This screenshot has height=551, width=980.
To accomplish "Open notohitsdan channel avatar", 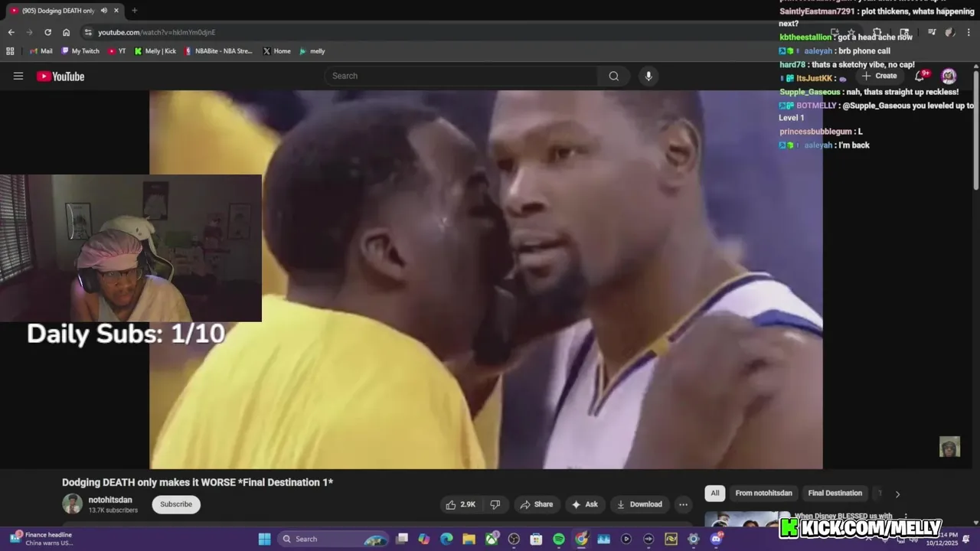I will (x=72, y=504).
